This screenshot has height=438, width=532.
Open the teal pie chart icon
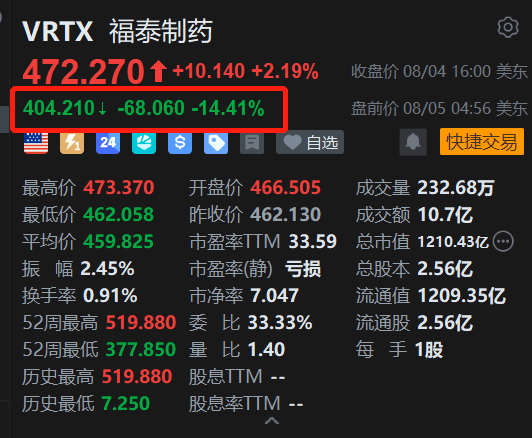144,142
